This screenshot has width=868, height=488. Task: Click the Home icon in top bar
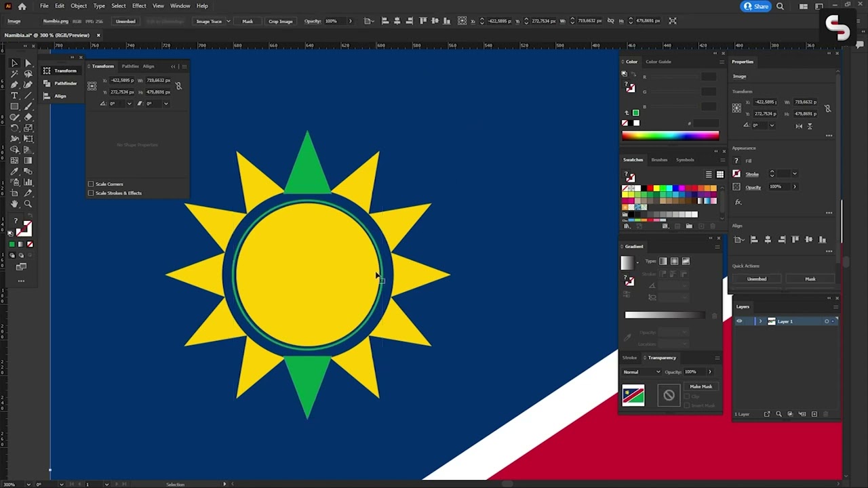pos(22,6)
